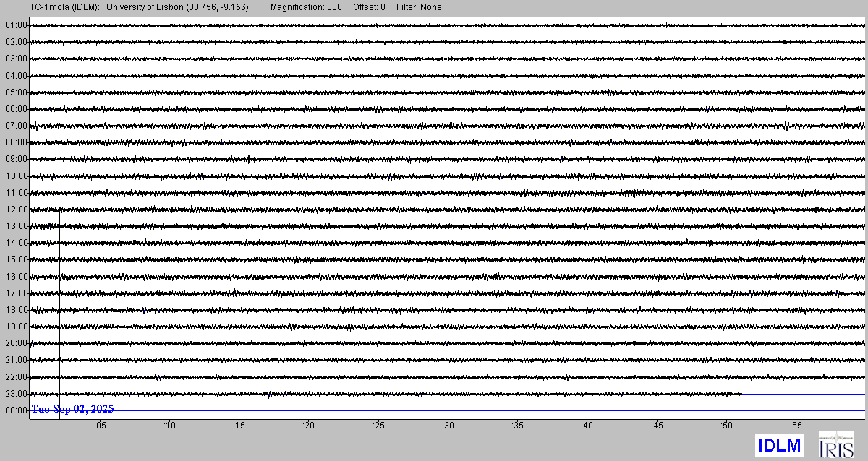Select the 00:00 row label

pos(16,410)
